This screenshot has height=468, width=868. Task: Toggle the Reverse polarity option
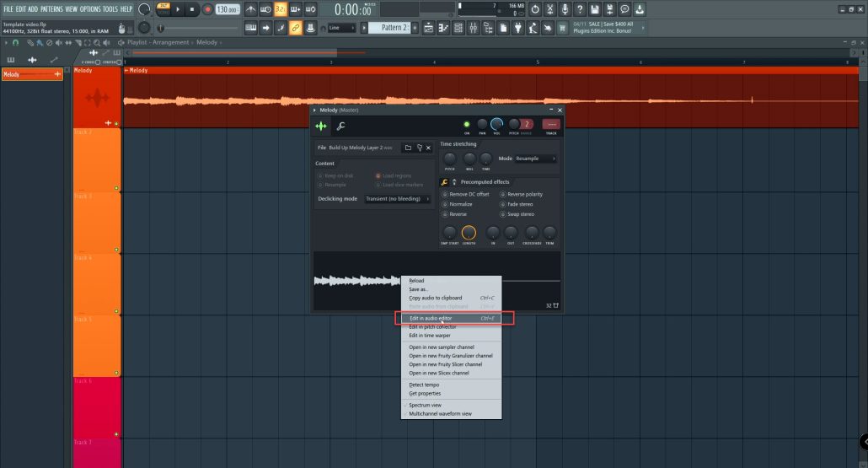[x=503, y=194]
